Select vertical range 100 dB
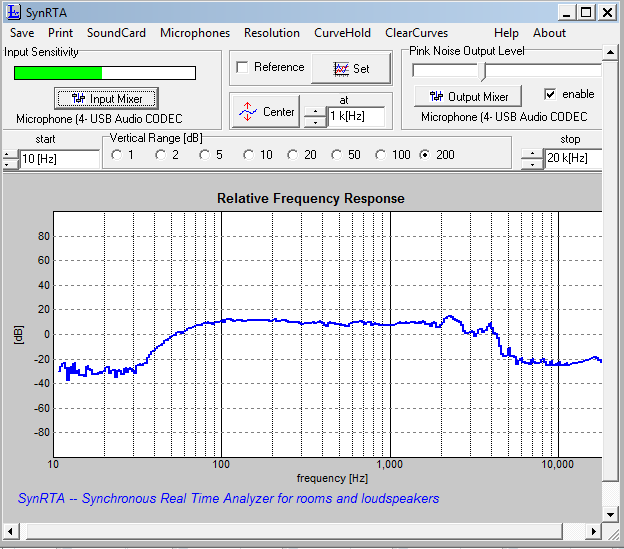 tap(381, 155)
